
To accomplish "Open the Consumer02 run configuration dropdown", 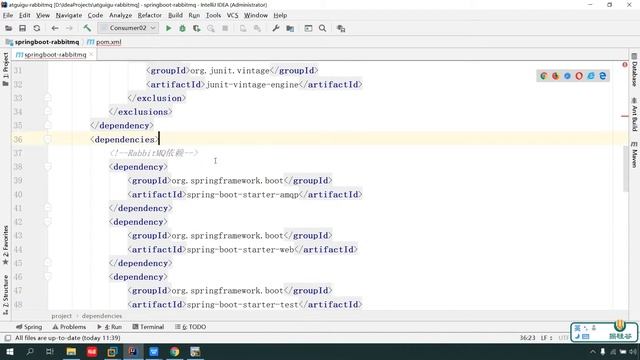I will (x=128, y=28).
